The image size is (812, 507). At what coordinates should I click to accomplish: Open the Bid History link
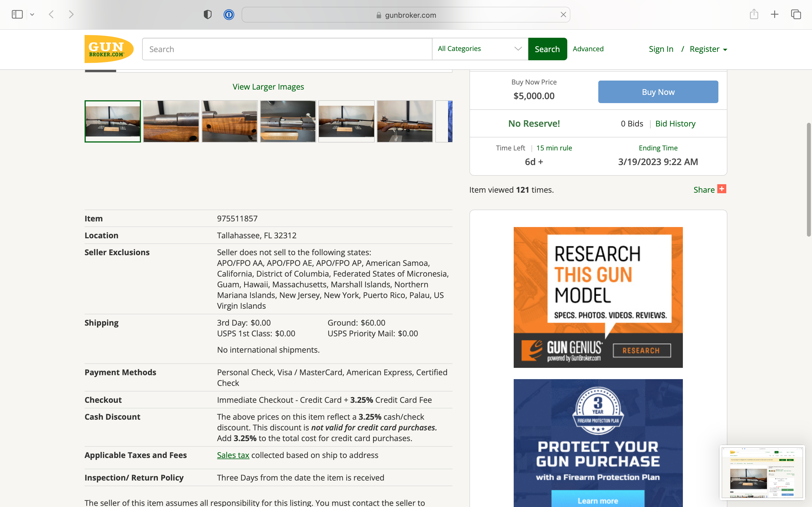(675, 124)
